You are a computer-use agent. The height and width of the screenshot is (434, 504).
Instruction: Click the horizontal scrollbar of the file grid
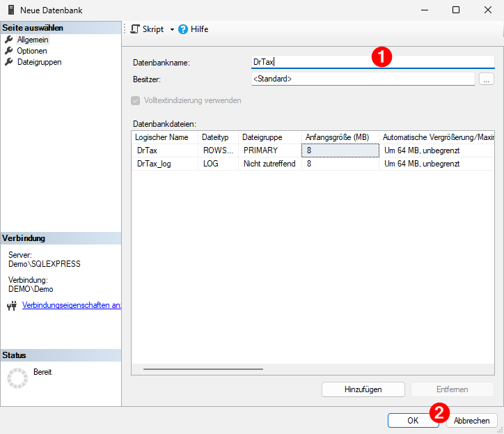[203, 369]
